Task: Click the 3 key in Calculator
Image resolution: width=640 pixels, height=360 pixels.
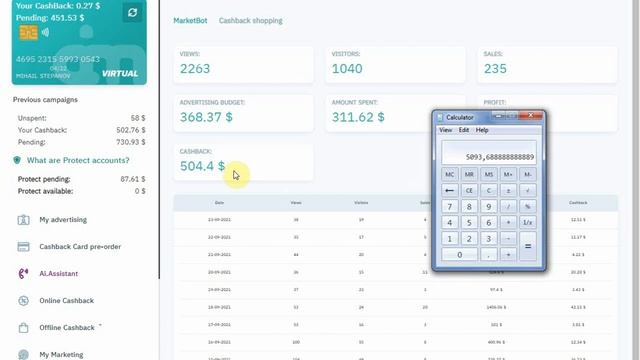Action: (489, 238)
